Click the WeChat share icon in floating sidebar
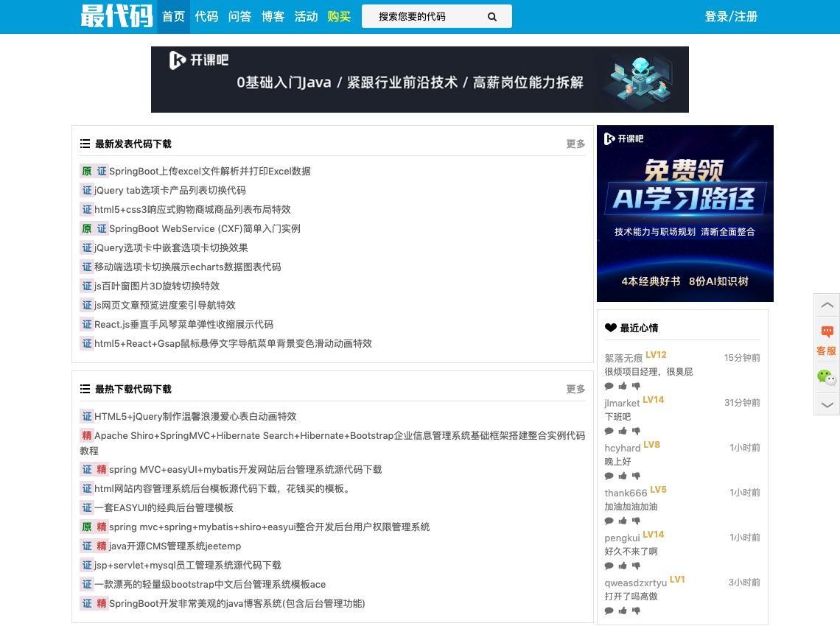The height and width of the screenshot is (626, 840). [x=826, y=377]
